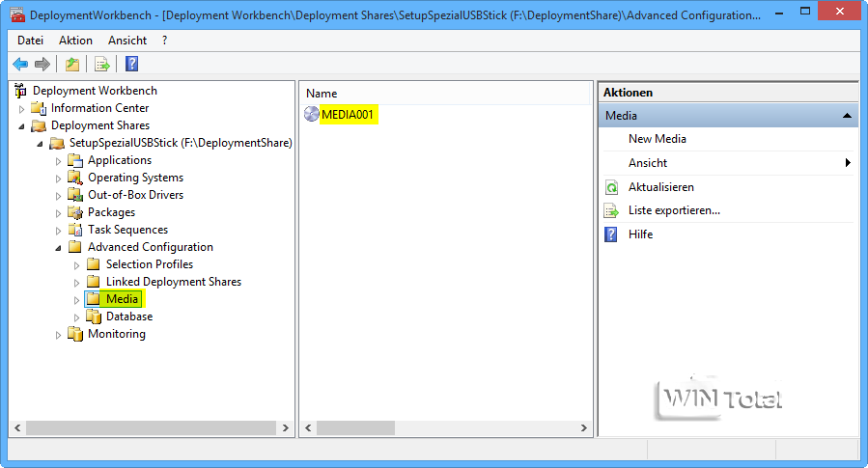Open the ? help menu
The image size is (868, 468).
164,41
